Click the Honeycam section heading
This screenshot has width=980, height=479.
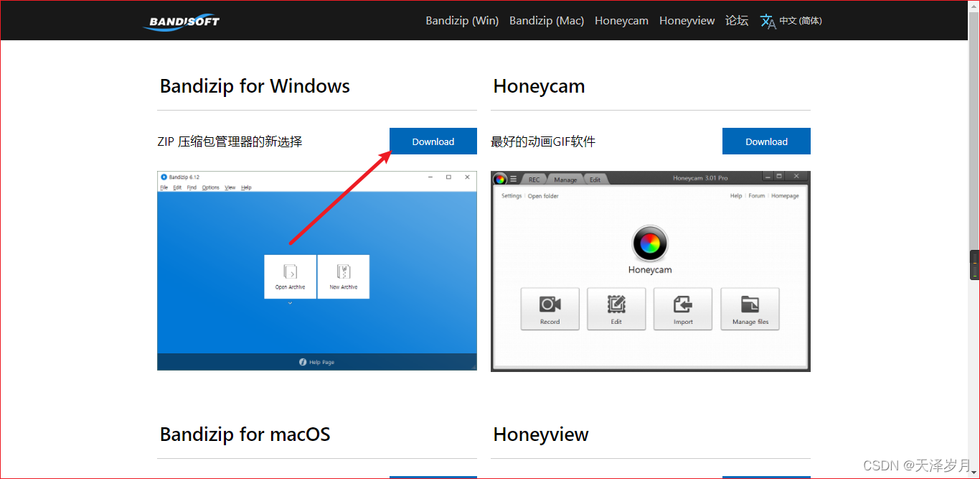pos(539,86)
